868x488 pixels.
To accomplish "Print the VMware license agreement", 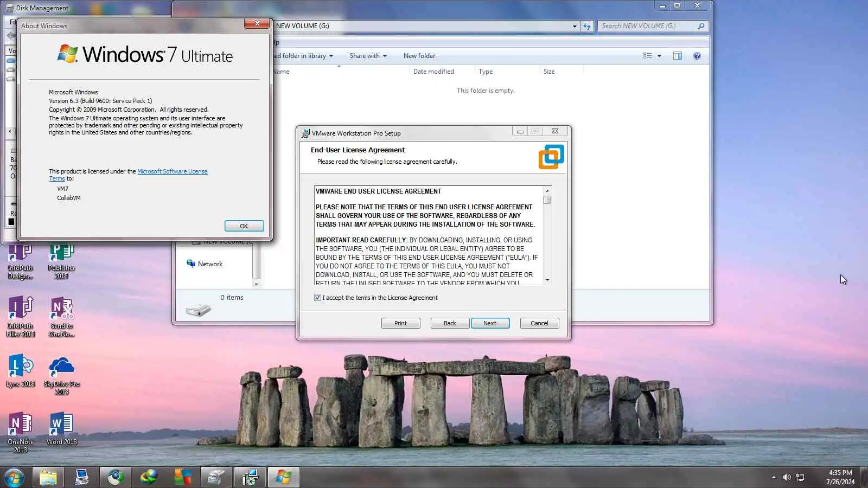I will tap(400, 323).
